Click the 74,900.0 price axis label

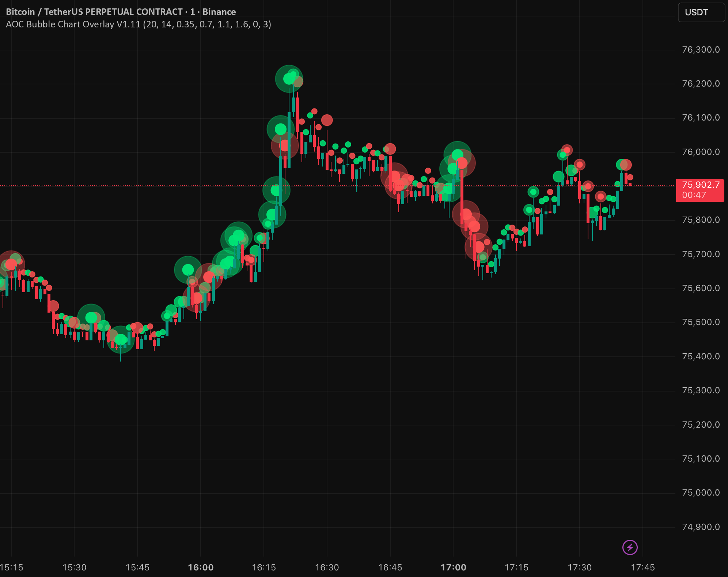pos(701,527)
